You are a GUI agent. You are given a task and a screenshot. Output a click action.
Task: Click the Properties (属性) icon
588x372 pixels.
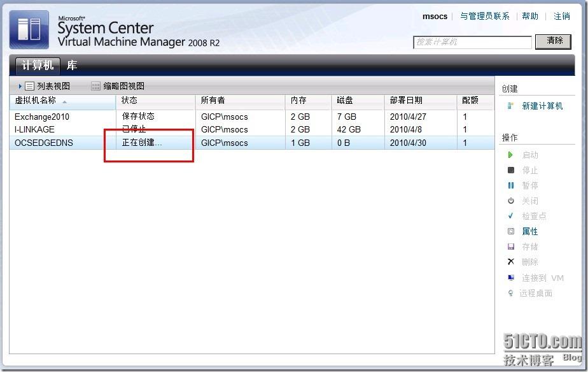pos(511,231)
